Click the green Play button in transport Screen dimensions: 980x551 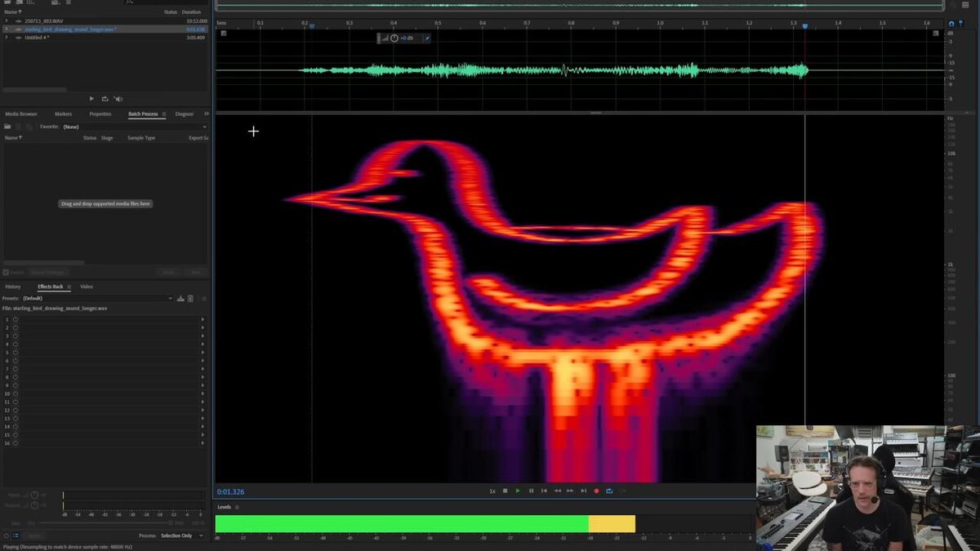click(x=518, y=491)
